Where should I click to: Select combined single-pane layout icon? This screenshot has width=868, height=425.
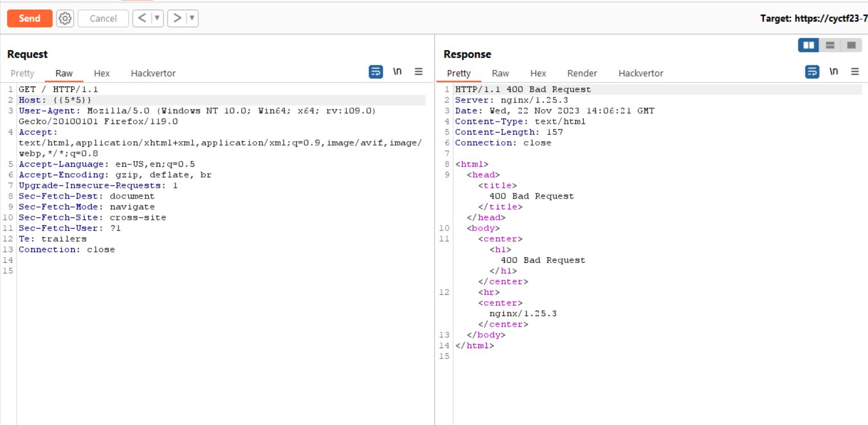pyautogui.click(x=851, y=45)
